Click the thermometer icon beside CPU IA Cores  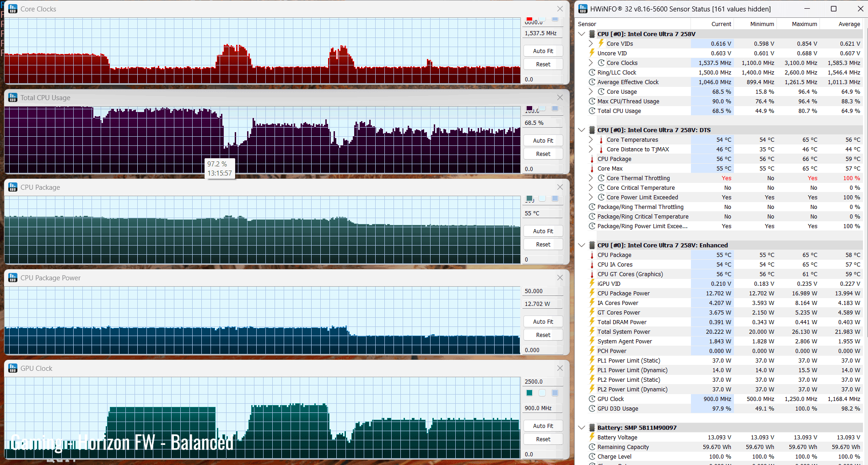pyautogui.click(x=592, y=264)
